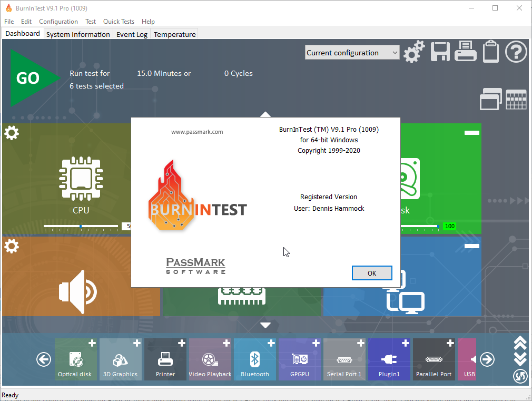This screenshot has width=532, height=401.
Task: Click the PassMark Software logo
Action: coord(196,266)
